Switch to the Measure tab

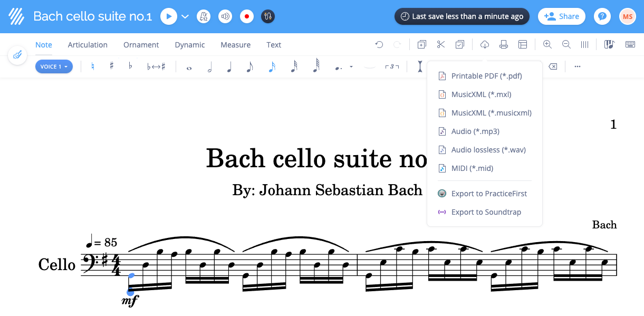point(236,45)
